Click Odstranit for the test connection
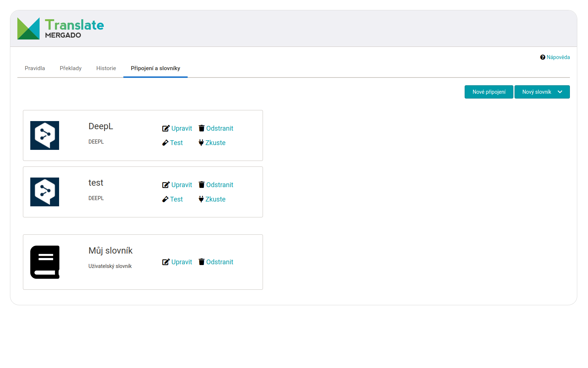Viewport: 588px width, 368px height. pyautogui.click(x=220, y=185)
